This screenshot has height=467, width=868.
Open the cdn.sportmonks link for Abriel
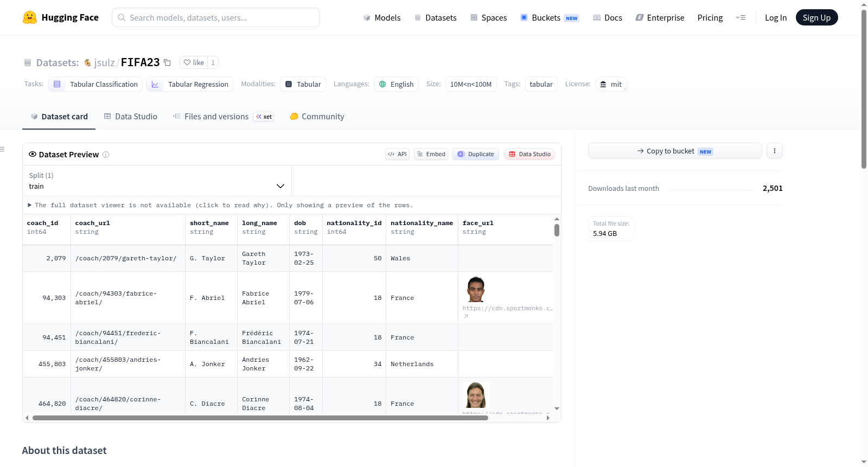coord(507,312)
